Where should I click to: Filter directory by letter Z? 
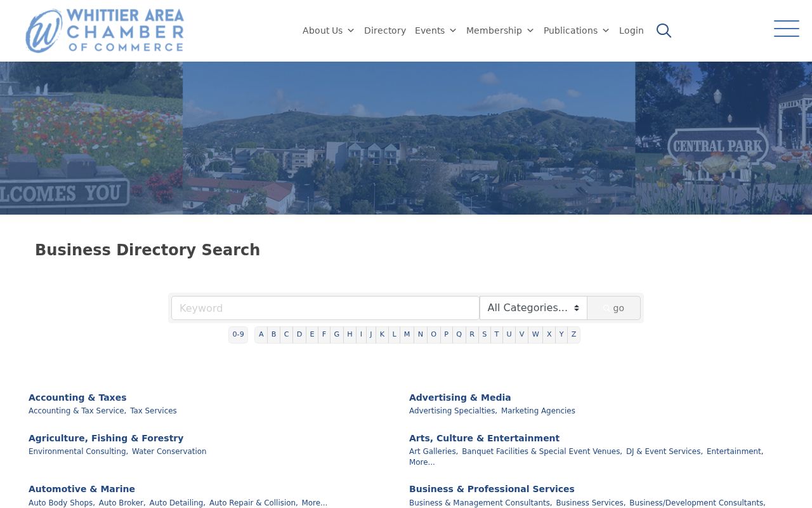tap(573, 335)
